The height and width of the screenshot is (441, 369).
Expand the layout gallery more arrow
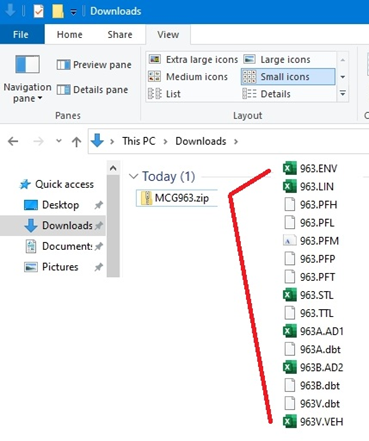pyautogui.click(x=343, y=93)
